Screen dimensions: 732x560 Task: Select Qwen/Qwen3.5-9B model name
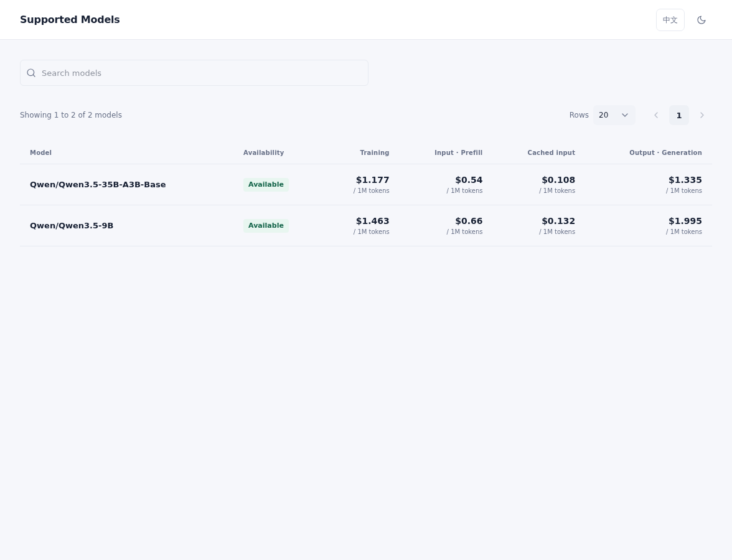[x=72, y=225]
